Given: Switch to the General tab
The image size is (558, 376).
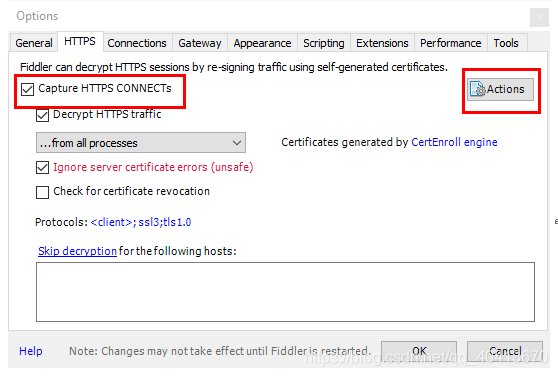Looking at the screenshot, I should 34,43.
